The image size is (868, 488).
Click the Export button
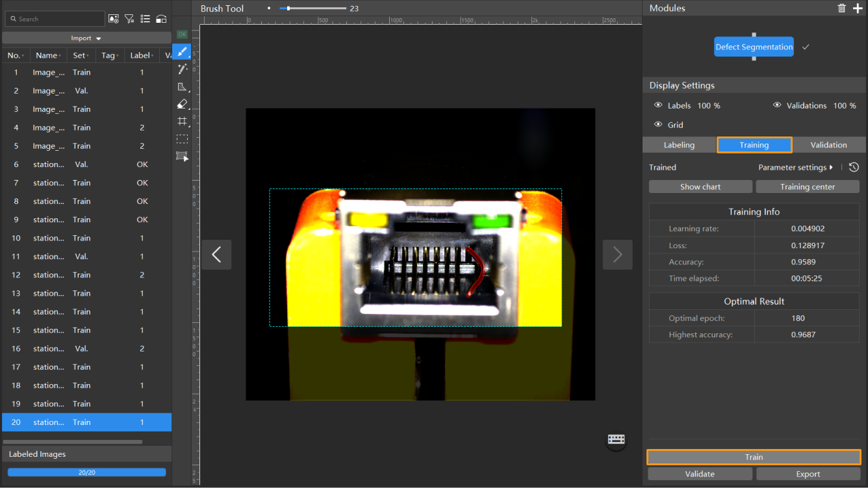808,474
